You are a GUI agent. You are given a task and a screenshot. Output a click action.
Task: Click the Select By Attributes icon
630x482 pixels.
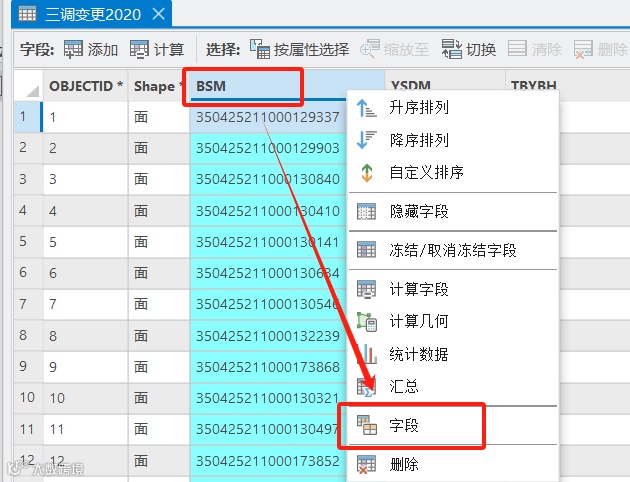coord(260,49)
